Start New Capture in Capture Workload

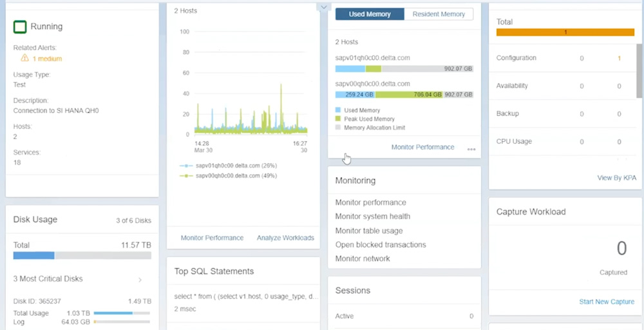607,302
